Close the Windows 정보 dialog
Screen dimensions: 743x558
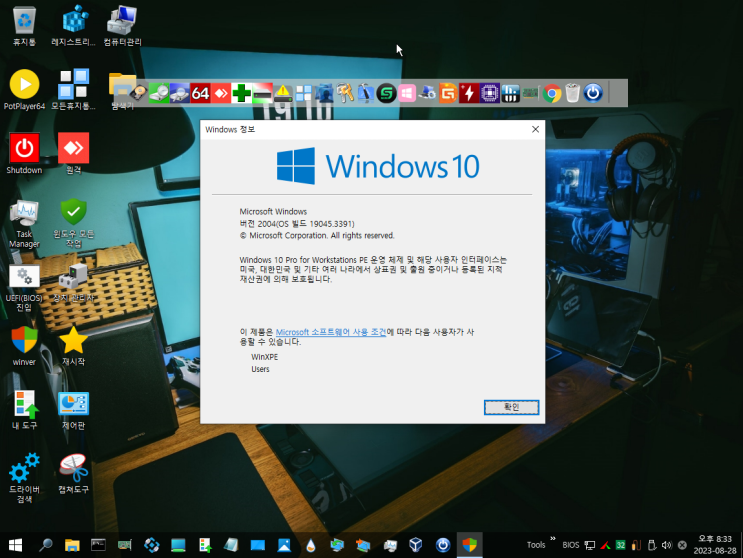[535, 129]
